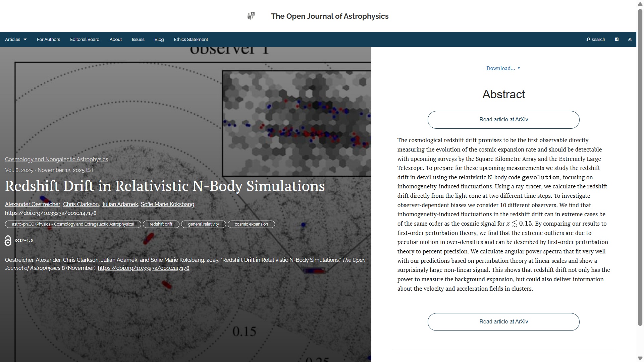This screenshot has width=644, height=362.
Task: Open the Cosmology and Nongalactic Astrophysics section link
Action: click(x=56, y=160)
